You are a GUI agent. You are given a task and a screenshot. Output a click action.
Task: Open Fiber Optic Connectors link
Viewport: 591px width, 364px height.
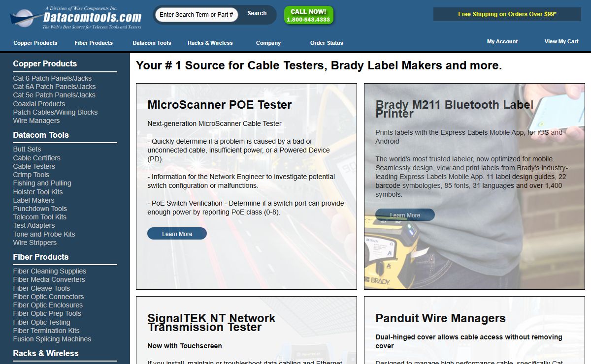tap(48, 297)
